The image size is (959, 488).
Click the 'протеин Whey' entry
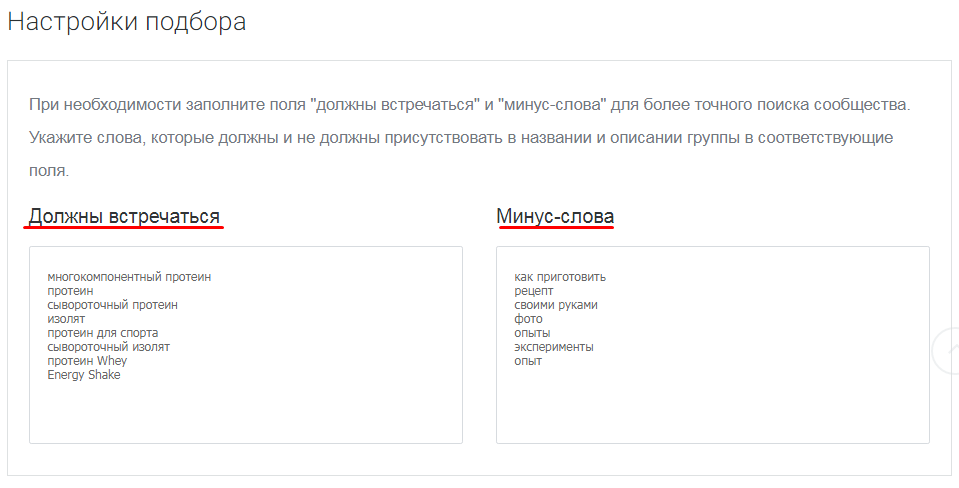(87, 361)
